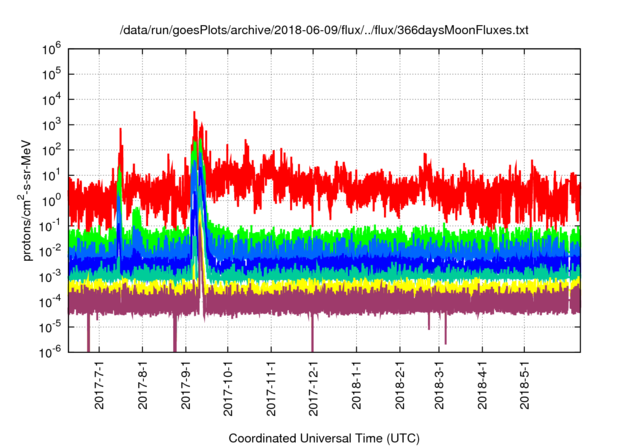Click the 10^6 y-axis tick label

[x=56, y=48]
